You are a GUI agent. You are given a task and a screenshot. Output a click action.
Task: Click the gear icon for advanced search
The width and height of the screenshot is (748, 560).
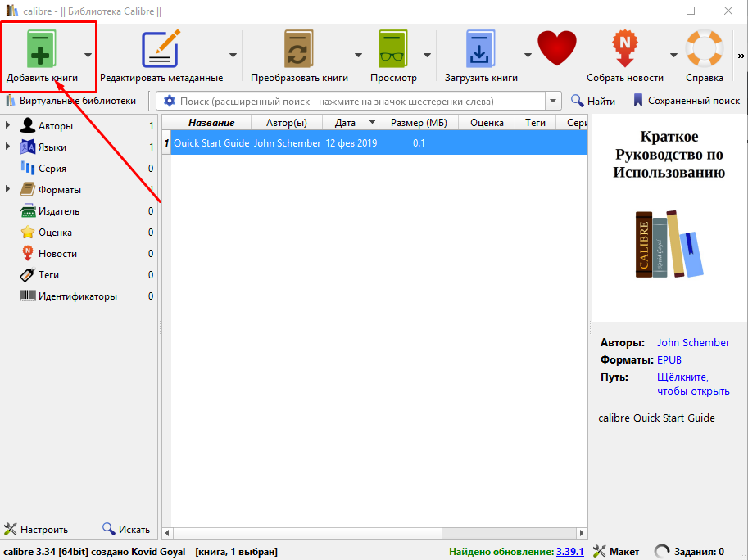(x=169, y=101)
